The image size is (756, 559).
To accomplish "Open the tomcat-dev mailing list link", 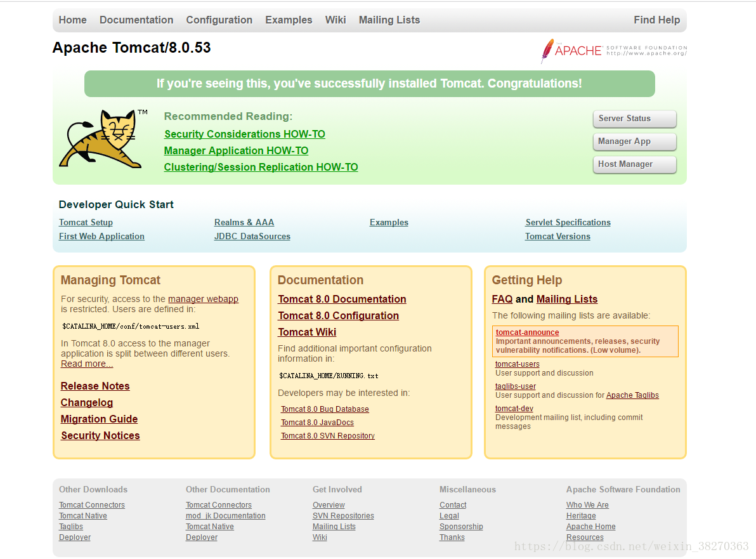I will [514, 409].
